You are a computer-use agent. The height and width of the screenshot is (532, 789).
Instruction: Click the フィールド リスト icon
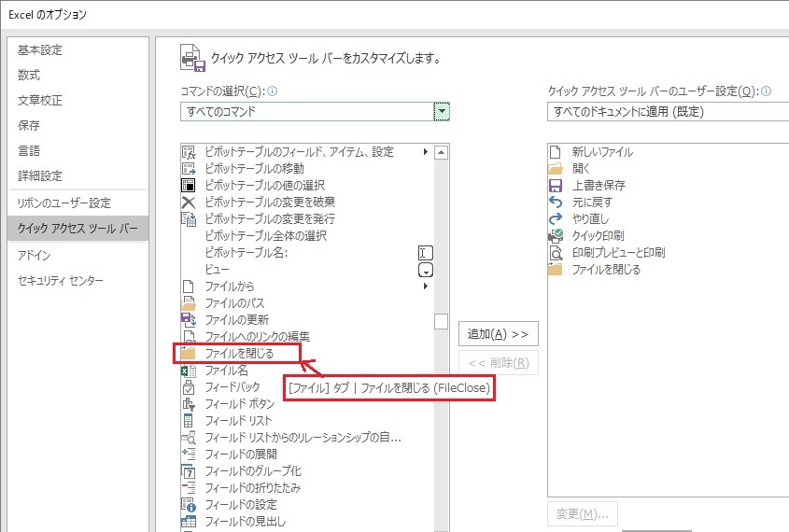tap(189, 420)
